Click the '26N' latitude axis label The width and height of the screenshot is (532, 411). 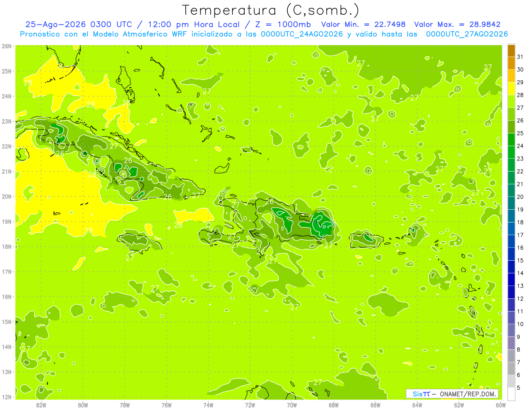pos(7,46)
